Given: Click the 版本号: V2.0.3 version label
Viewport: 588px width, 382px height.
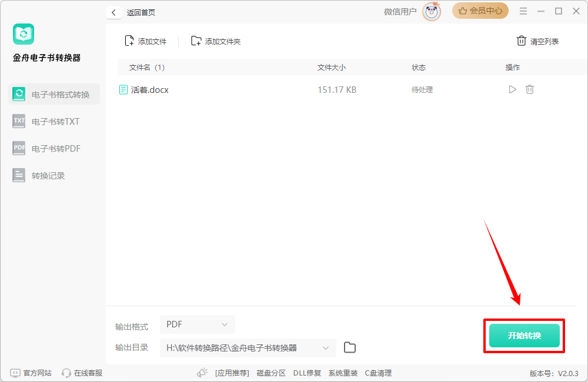Looking at the screenshot, I should pyautogui.click(x=554, y=373).
